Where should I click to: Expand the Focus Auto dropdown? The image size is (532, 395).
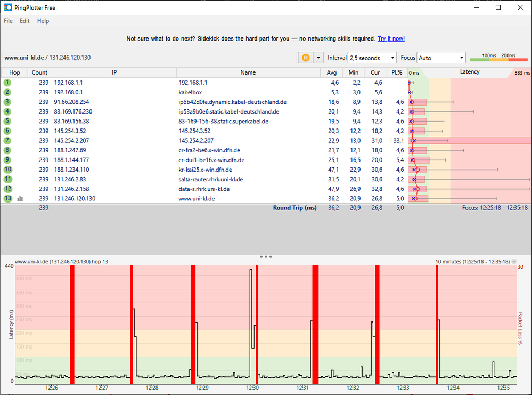pyautogui.click(x=440, y=58)
